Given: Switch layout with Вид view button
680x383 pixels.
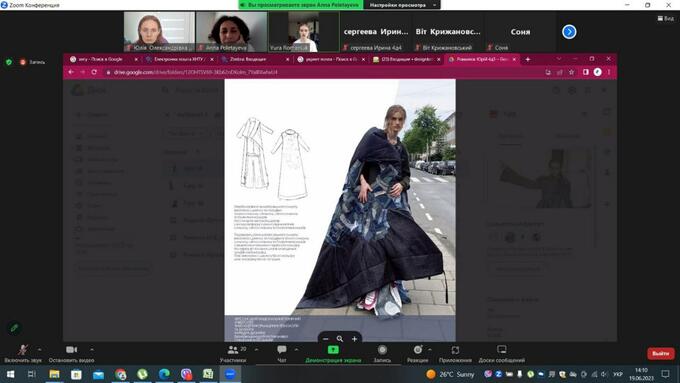Looking at the screenshot, I should 666,19.
